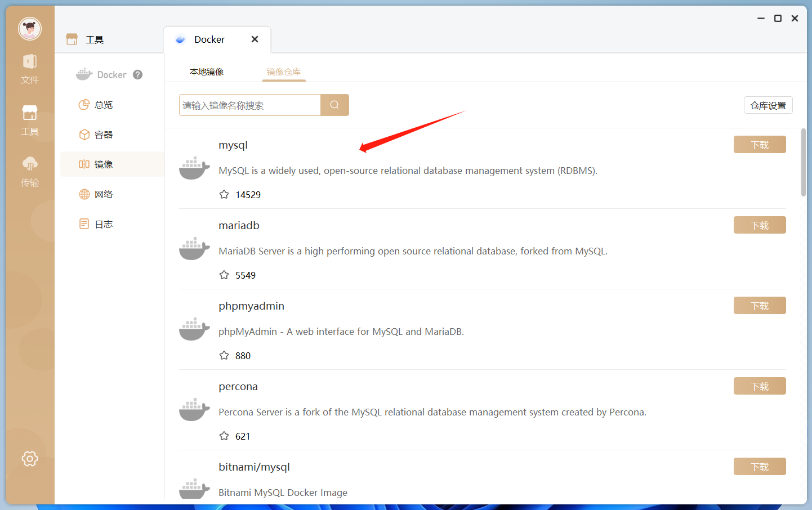This screenshot has height=510, width=812.
Task: Click the 总览 pie chart icon
Action: pos(84,105)
